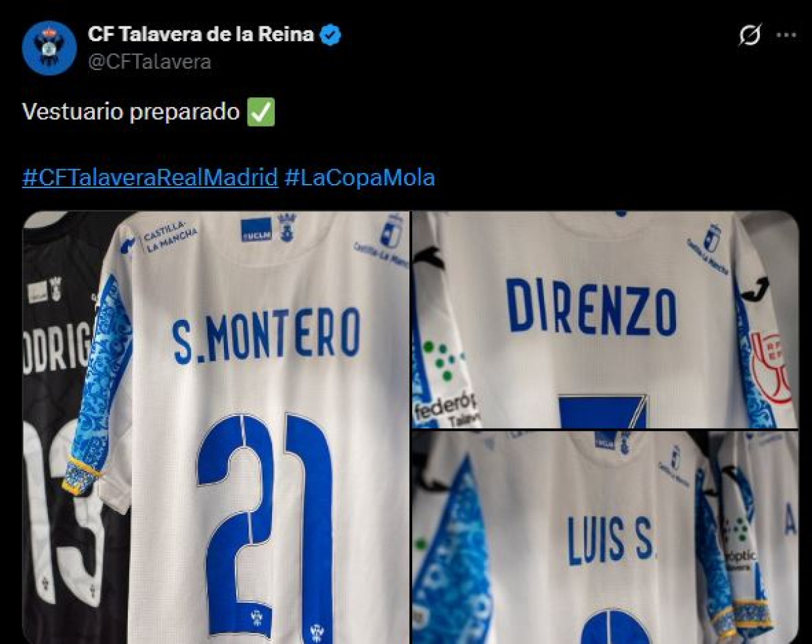The image size is (812, 644).
Task: Open the S.MONTERO jersey photo
Action: tap(217, 428)
